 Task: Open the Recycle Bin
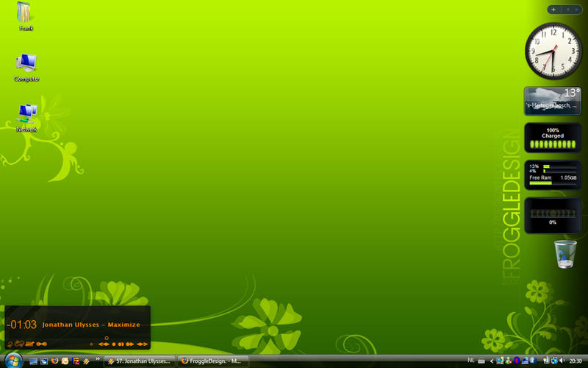(565, 254)
